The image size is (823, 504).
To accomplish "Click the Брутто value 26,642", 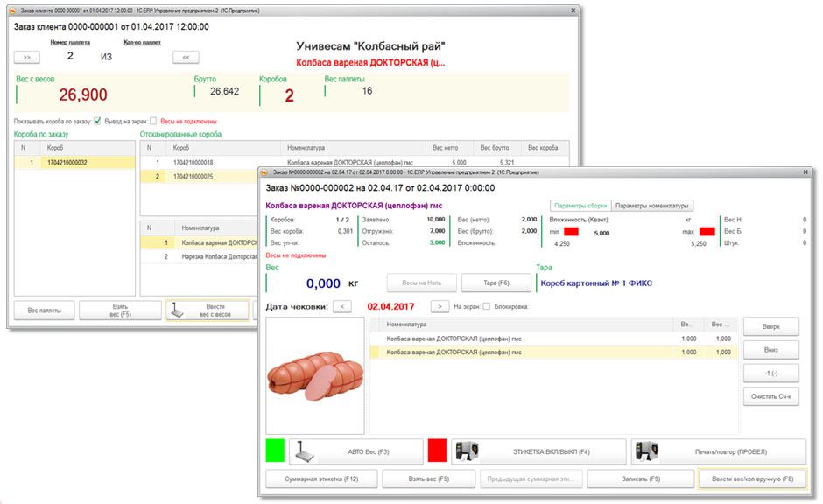I will pos(225,91).
